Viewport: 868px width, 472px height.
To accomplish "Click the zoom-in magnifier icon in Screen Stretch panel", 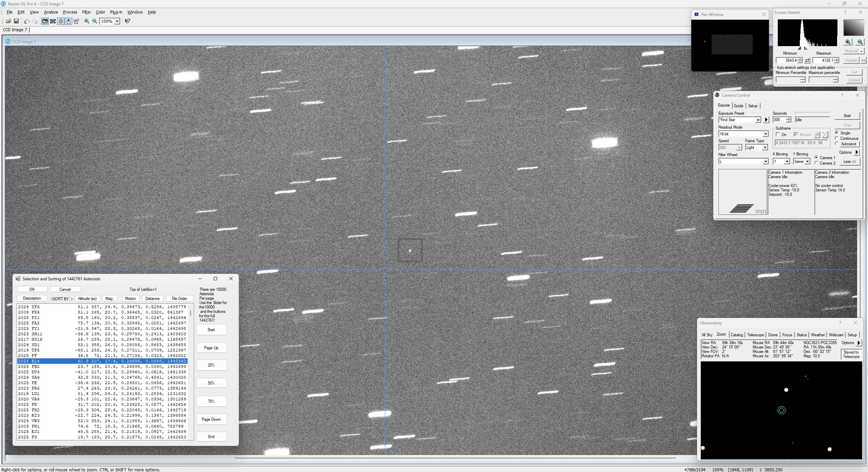I will point(847,42).
